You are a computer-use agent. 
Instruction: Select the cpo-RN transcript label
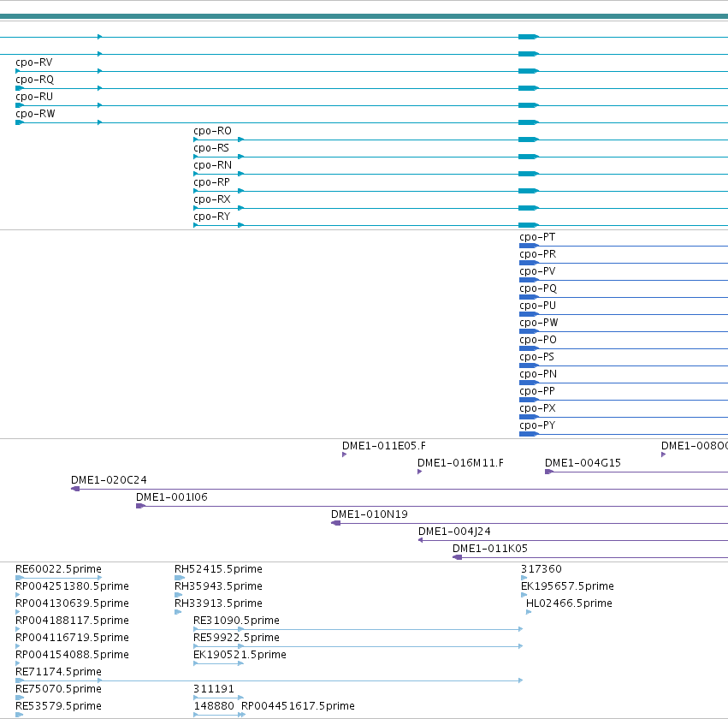212,165
